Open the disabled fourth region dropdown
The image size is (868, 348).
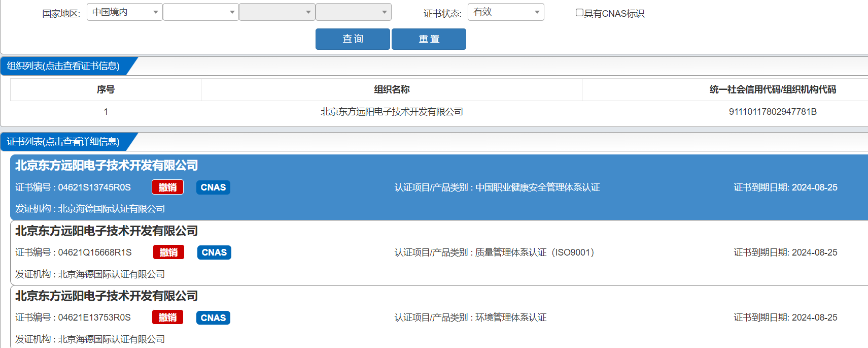tap(354, 12)
